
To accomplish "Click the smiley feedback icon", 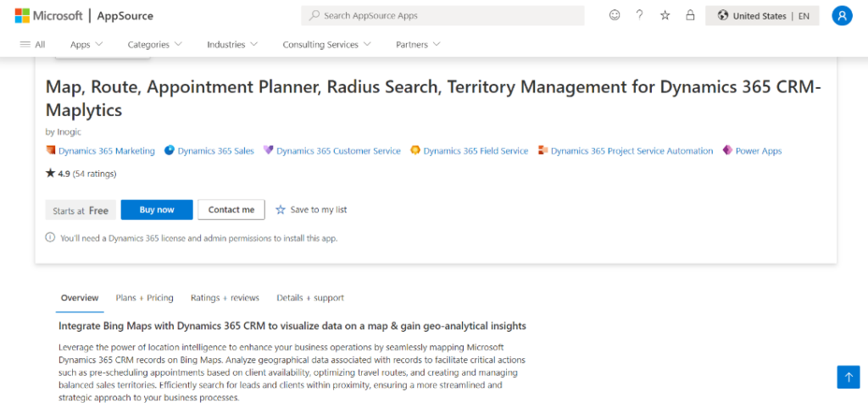I will [x=615, y=15].
